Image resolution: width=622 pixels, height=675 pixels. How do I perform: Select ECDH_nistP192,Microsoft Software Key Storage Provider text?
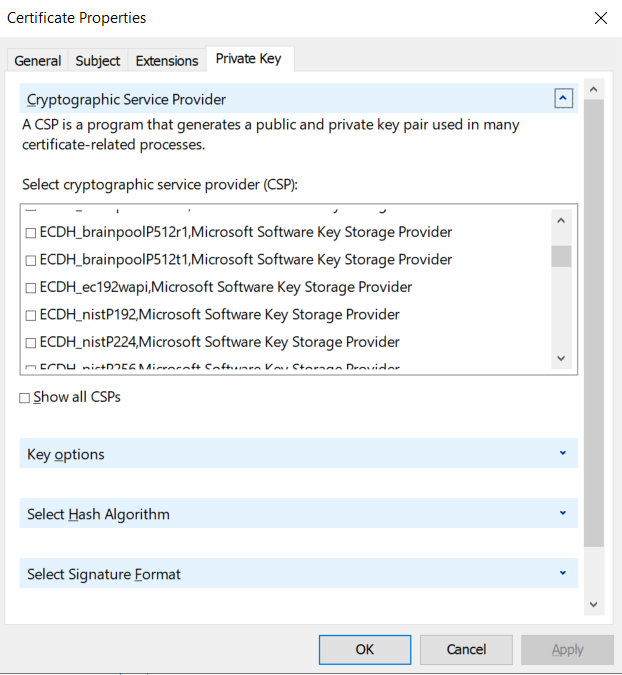220,315
